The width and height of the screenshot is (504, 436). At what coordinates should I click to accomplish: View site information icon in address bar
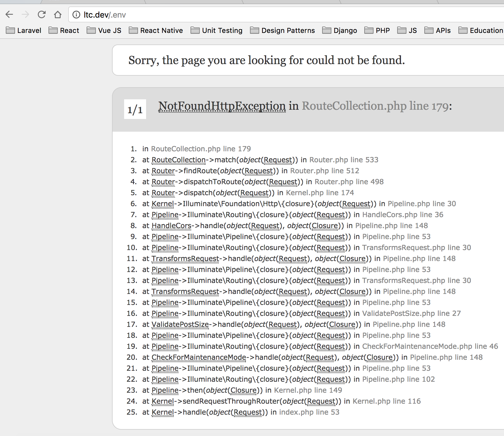tap(76, 14)
